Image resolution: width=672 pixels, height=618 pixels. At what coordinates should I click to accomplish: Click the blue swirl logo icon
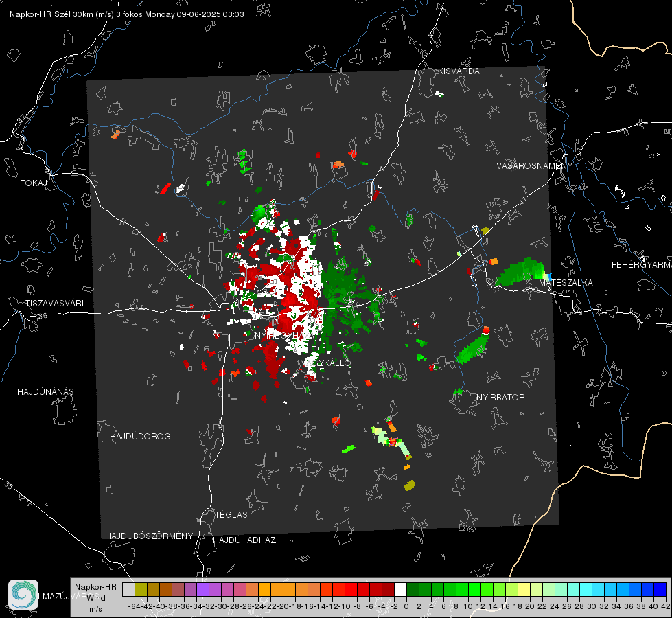coord(23,595)
